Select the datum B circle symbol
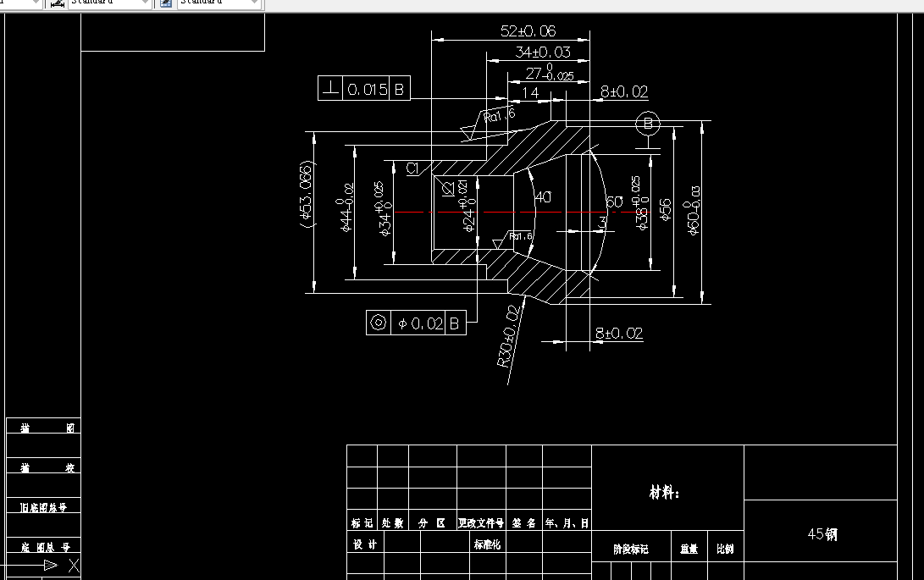This screenshot has height=580, width=924. tap(648, 124)
